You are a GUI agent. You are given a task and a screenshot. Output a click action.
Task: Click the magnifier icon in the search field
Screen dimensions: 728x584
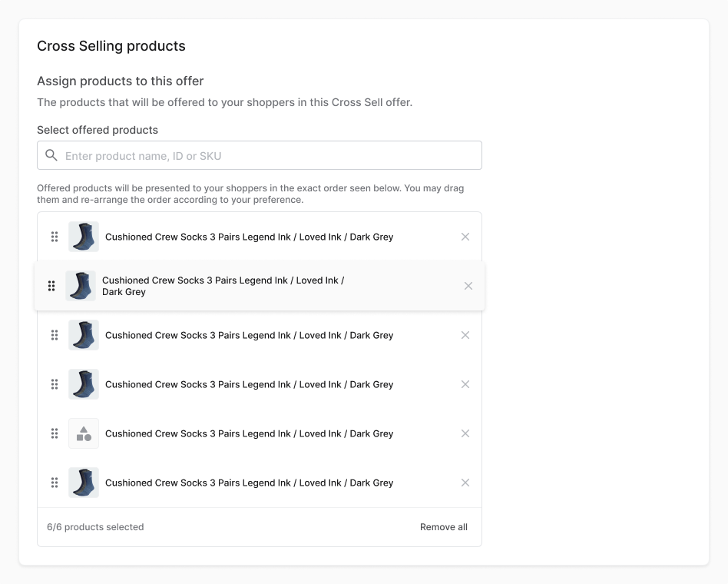click(x=51, y=155)
